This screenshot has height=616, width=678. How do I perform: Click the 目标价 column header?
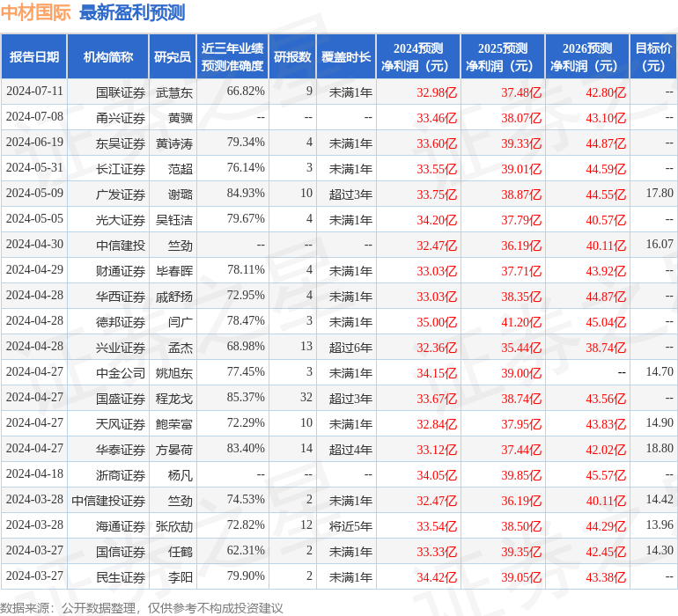coord(653,56)
